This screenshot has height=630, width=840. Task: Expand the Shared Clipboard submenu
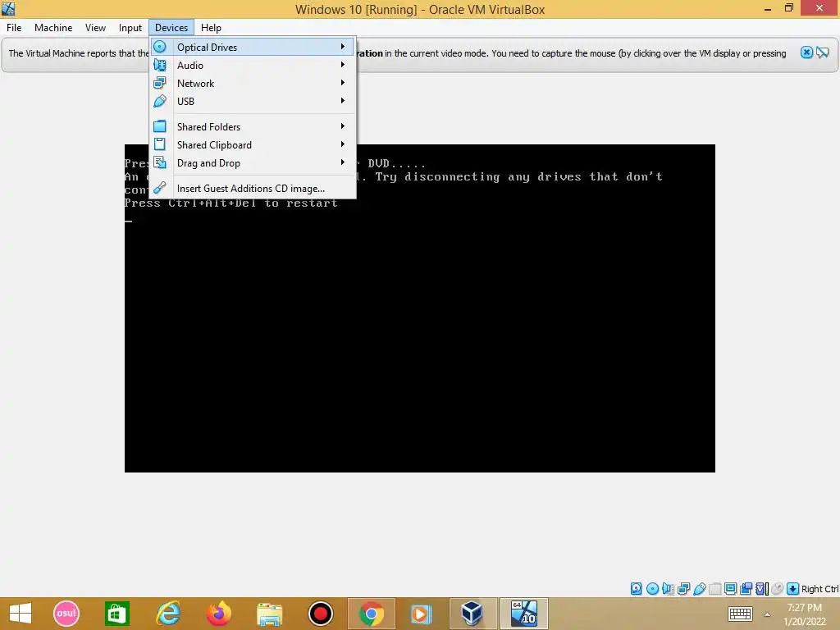coord(253,144)
